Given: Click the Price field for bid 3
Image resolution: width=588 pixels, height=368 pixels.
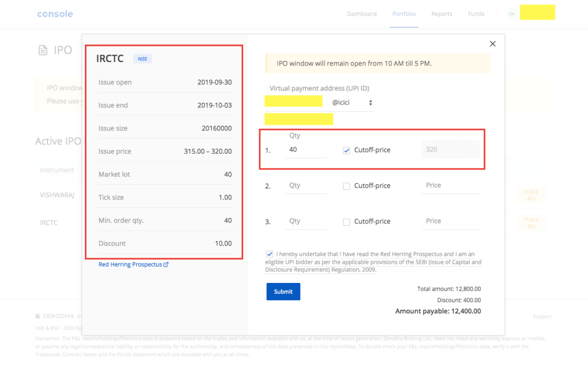Looking at the screenshot, I should pyautogui.click(x=450, y=221).
